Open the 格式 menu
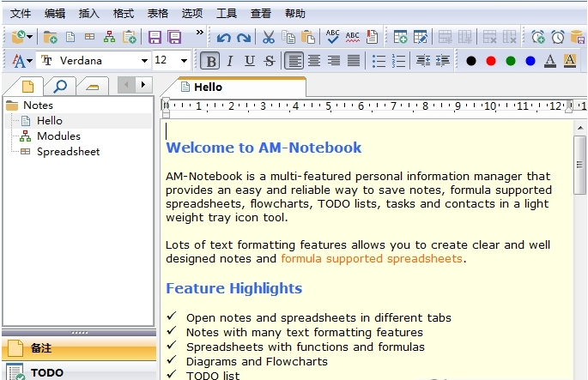Viewport: 588px width, 380px height. coord(124,14)
